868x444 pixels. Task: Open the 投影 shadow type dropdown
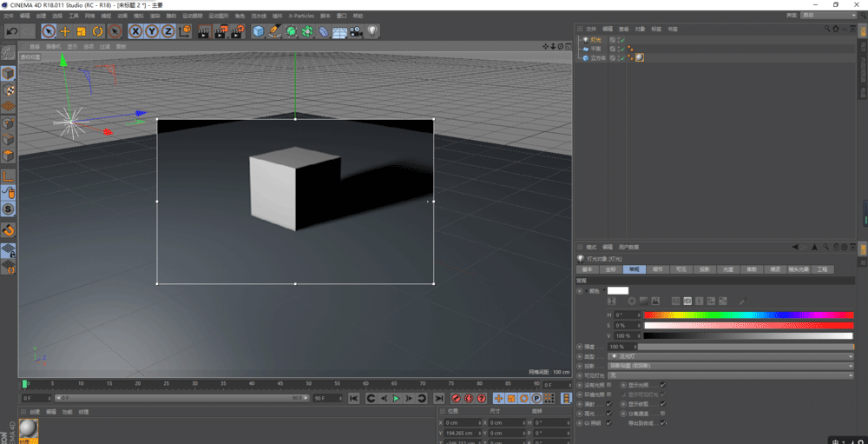731,366
